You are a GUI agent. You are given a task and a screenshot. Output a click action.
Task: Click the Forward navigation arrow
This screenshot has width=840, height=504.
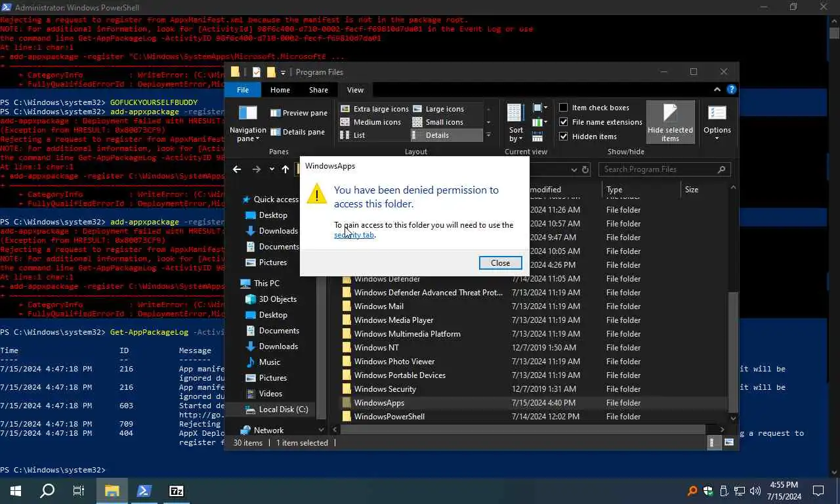click(257, 169)
